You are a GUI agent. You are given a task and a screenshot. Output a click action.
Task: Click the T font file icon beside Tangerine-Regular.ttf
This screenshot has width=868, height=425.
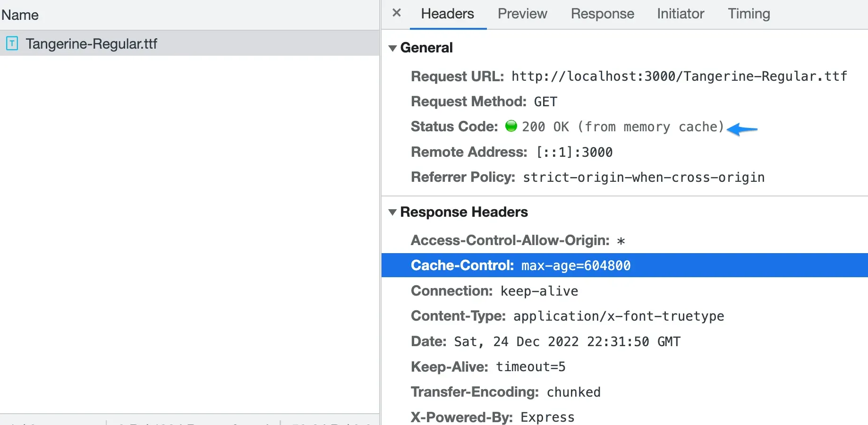pos(12,43)
